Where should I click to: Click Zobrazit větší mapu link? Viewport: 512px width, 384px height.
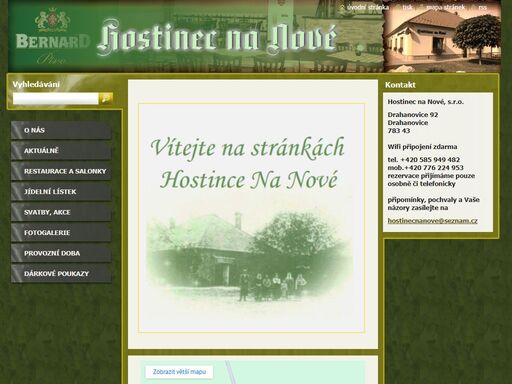coord(179,372)
